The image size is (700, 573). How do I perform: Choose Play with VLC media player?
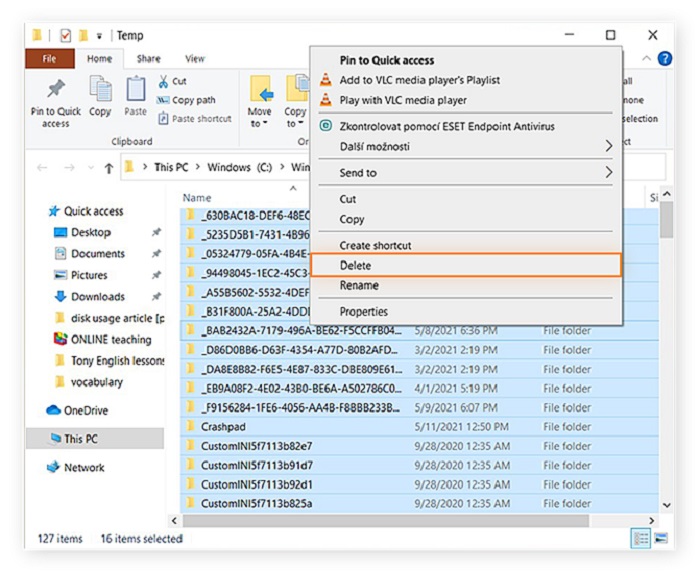click(466, 100)
